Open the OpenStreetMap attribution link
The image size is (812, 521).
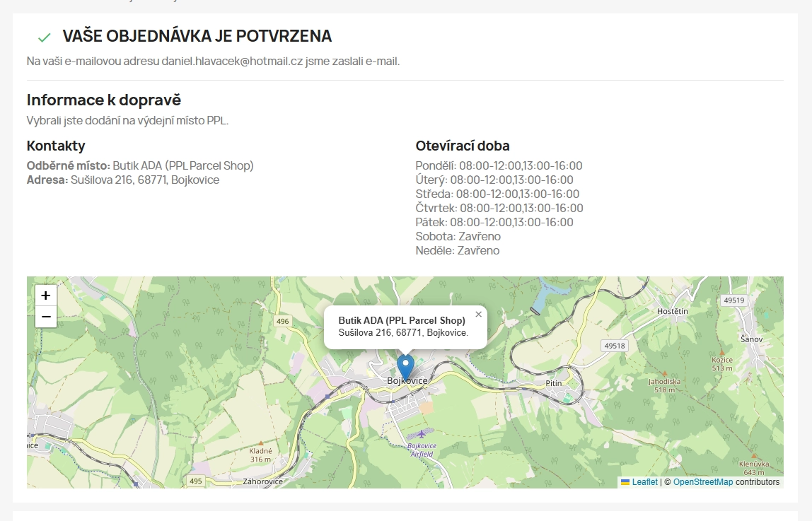click(702, 482)
